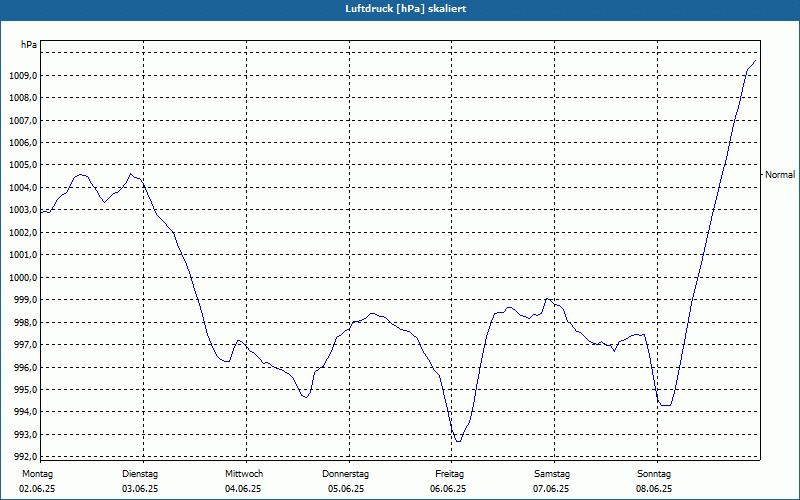Select the 1000,0 axis value

click(23, 278)
